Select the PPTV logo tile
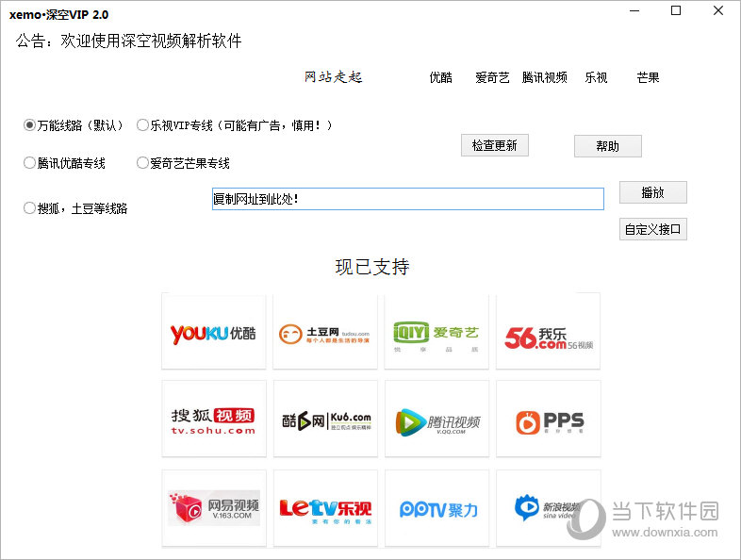 point(436,508)
